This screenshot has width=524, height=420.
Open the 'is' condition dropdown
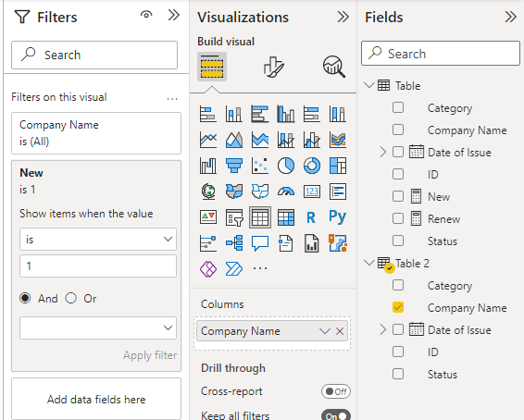(98, 239)
